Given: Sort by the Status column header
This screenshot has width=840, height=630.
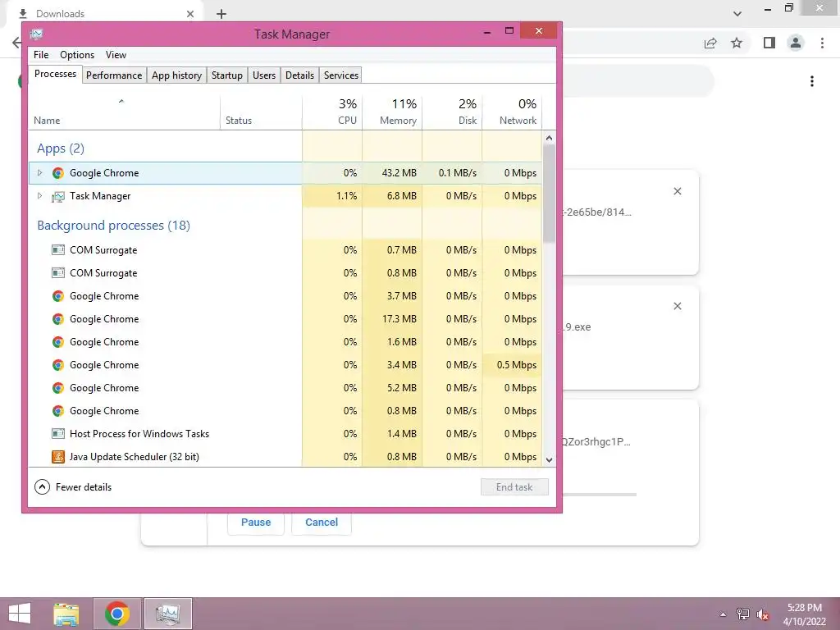Looking at the screenshot, I should click(x=262, y=112).
